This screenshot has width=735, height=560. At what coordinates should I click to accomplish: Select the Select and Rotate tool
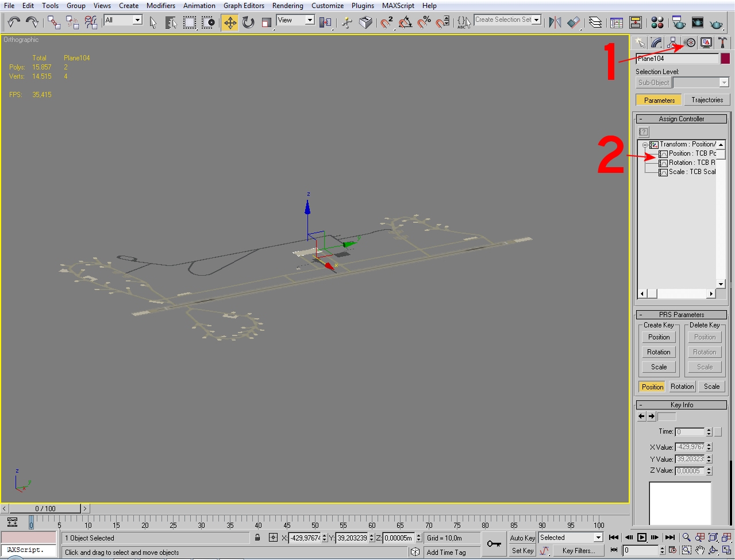248,22
